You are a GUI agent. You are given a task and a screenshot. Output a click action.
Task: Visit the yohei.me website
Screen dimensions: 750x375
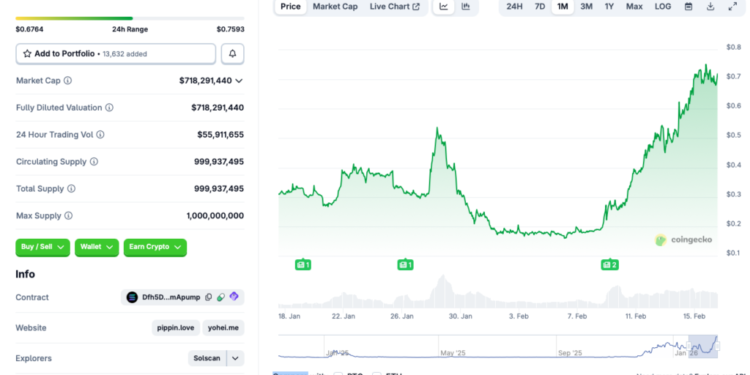click(x=223, y=328)
